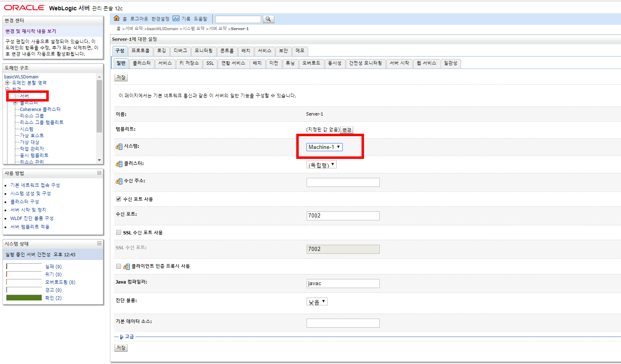Open the 튜닝 subtab
Viewport: 621px width, 364px height.
290,63
